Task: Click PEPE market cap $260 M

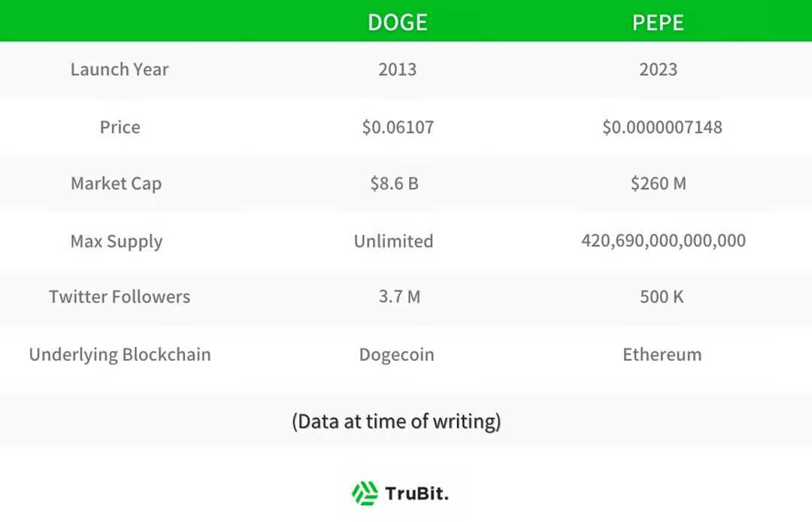Action: [x=658, y=184]
